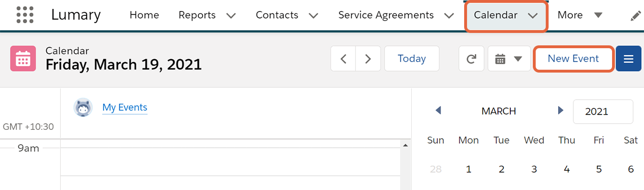This screenshot has width=644, height=190.
Task: Switch to the Home tab
Action: (x=144, y=15)
